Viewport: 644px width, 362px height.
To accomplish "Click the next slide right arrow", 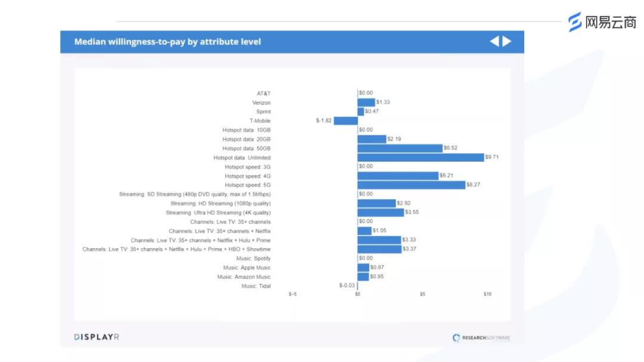I will (507, 41).
